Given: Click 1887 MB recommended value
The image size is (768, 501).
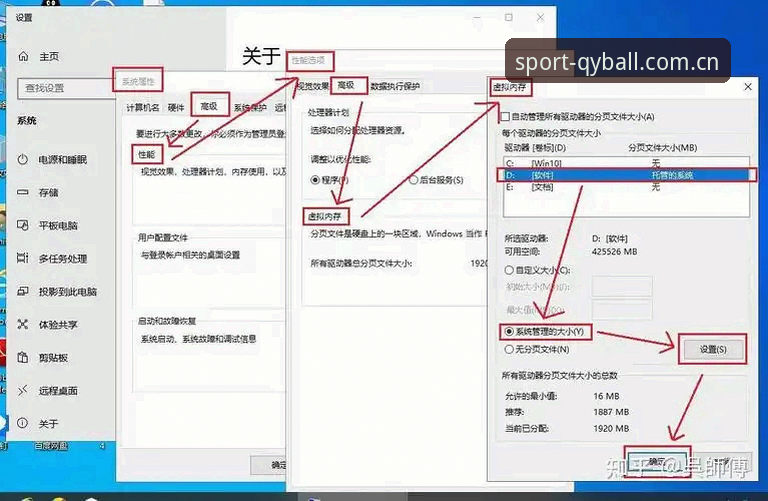Looking at the screenshot, I should (x=611, y=412).
